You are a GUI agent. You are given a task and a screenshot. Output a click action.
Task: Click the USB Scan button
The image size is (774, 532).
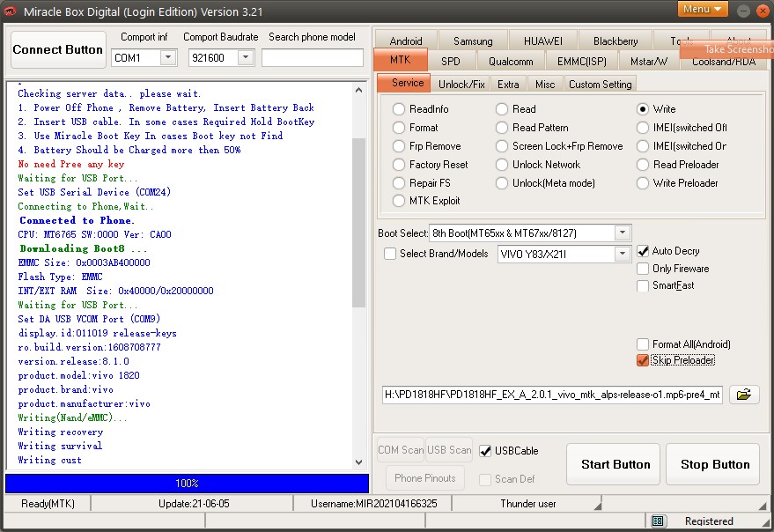click(x=449, y=450)
